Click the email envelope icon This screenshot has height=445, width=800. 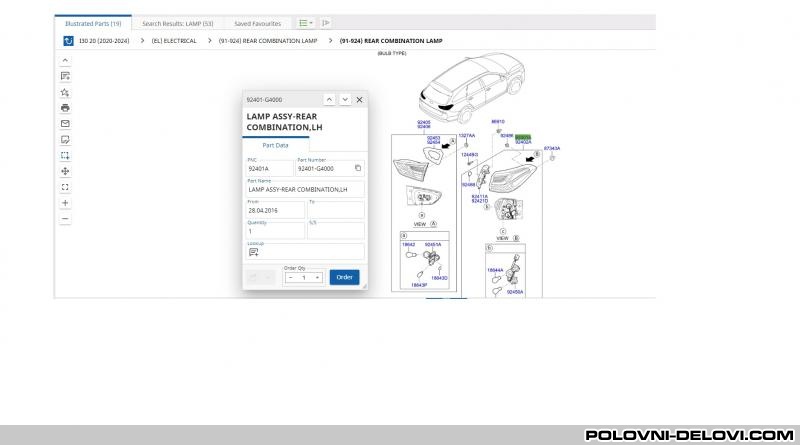point(65,123)
